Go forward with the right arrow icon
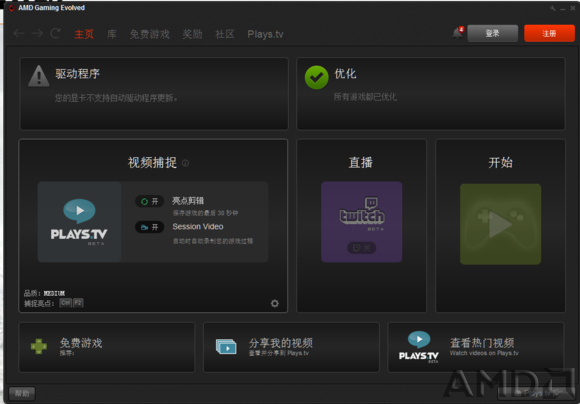This screenshot has width=580, height=404. [x=37, y=34]
